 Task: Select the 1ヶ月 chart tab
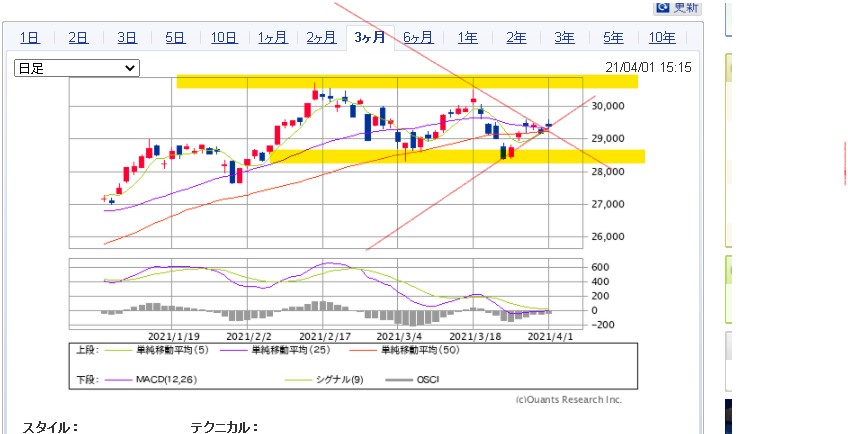272,38
